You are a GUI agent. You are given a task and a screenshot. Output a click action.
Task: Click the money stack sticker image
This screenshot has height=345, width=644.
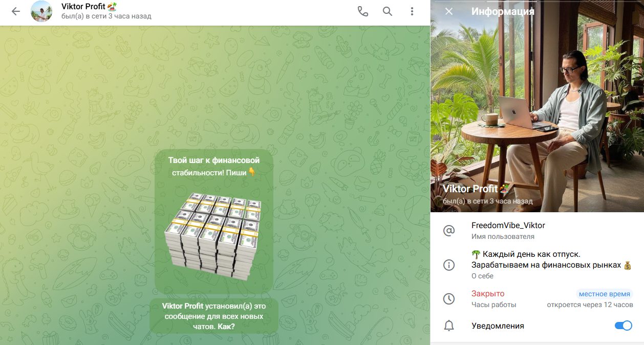pos(213,237)
